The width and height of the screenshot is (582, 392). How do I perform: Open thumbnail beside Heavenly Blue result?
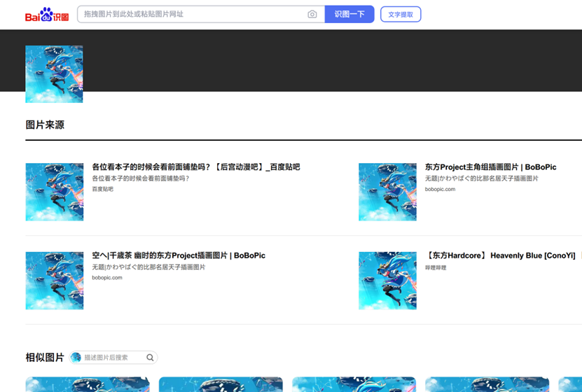pos(387,281)
